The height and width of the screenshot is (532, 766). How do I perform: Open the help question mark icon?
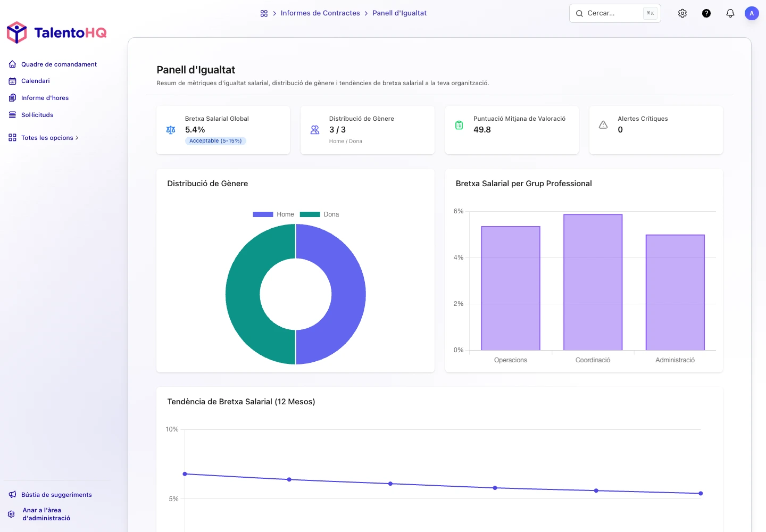click(706, 13)
